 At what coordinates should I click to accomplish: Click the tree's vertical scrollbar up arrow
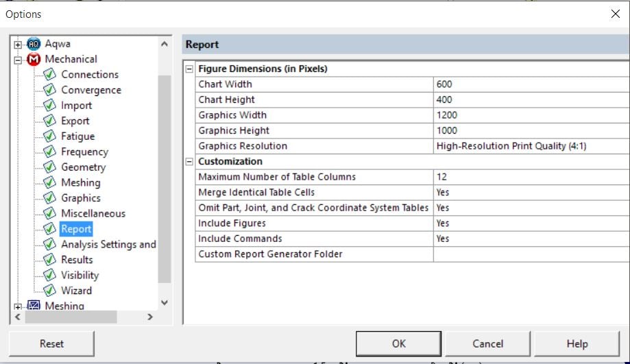click(165, 44)
